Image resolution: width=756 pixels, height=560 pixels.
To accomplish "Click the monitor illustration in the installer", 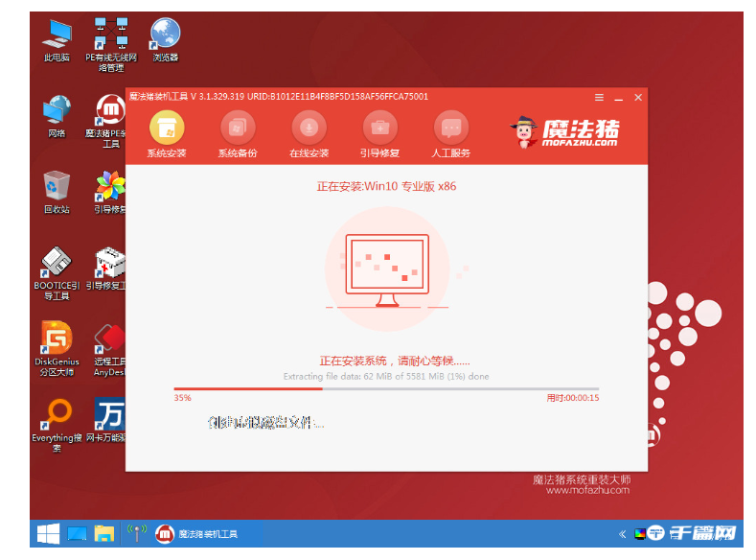I will pyautogui.click(x=387, y=270).
